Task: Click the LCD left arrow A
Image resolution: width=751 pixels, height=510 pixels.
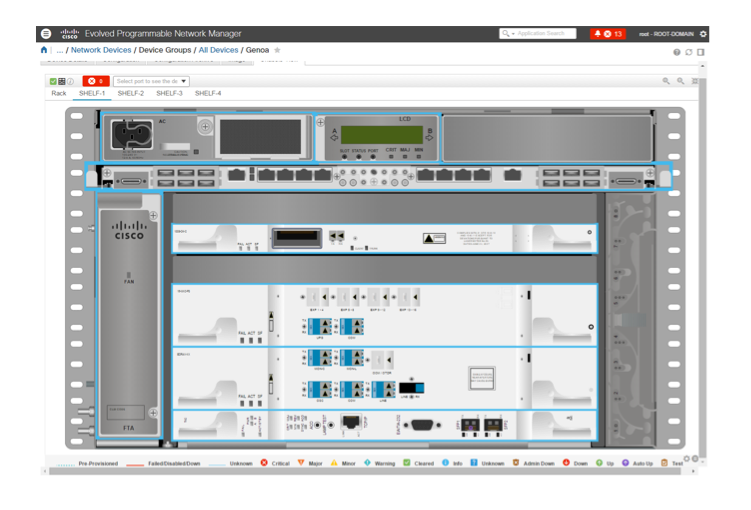Action: coord(334,138)
